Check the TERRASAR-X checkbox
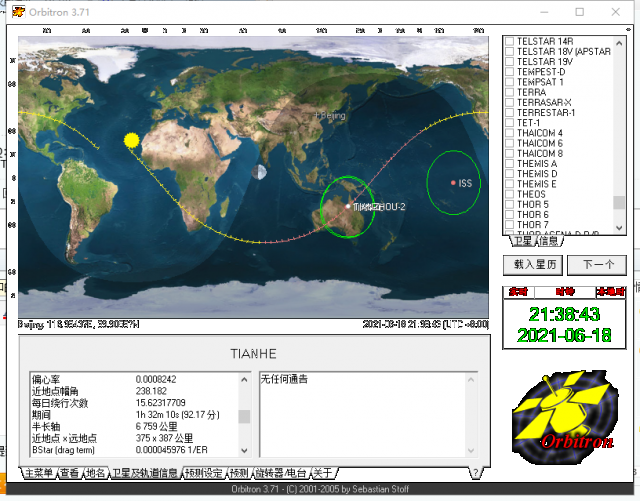Screen dimensions: 640x501 coord(509,102)
